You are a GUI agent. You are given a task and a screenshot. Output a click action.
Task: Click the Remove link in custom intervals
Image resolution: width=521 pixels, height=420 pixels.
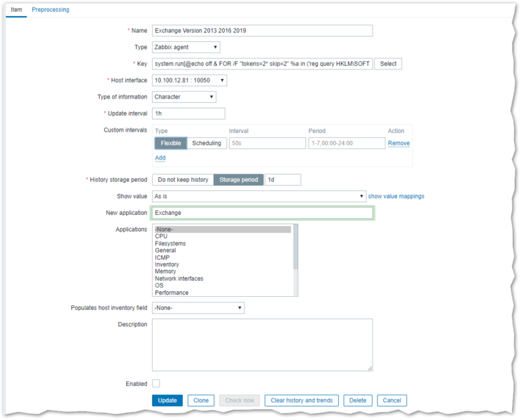click(398, 143)
